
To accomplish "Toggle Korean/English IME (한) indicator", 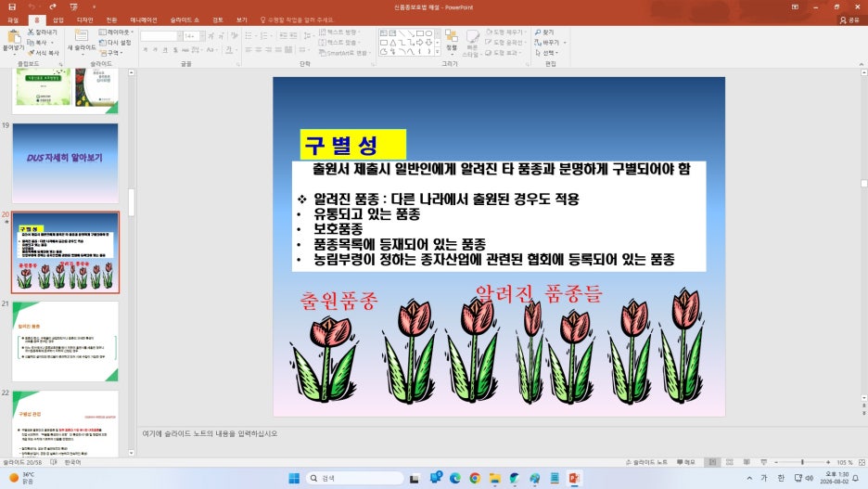I will (x=781, y=478).
